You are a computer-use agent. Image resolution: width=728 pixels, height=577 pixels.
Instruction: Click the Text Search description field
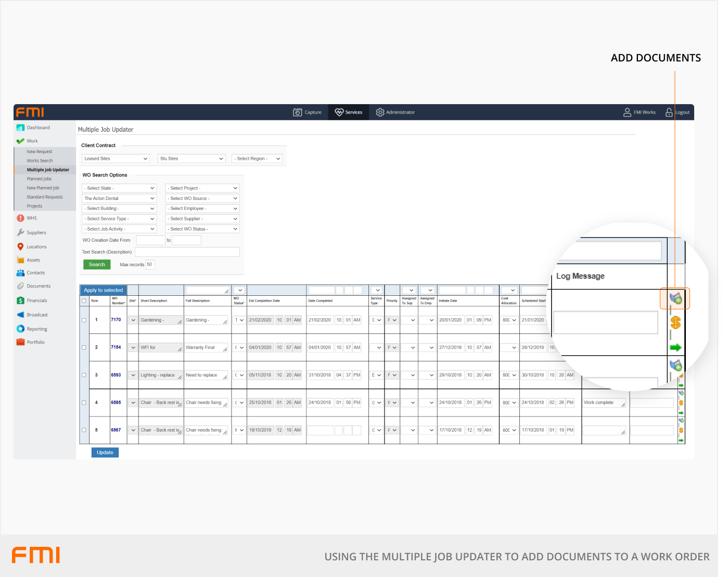(187, 252)
